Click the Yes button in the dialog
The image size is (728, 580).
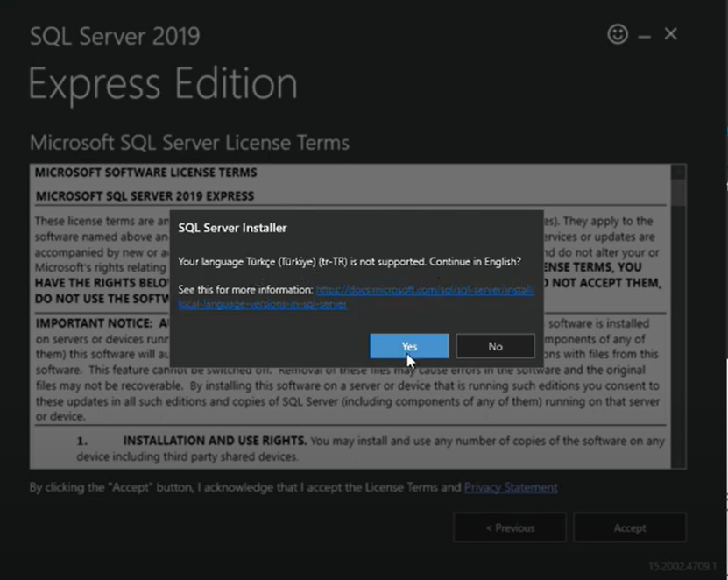point(409,346)
